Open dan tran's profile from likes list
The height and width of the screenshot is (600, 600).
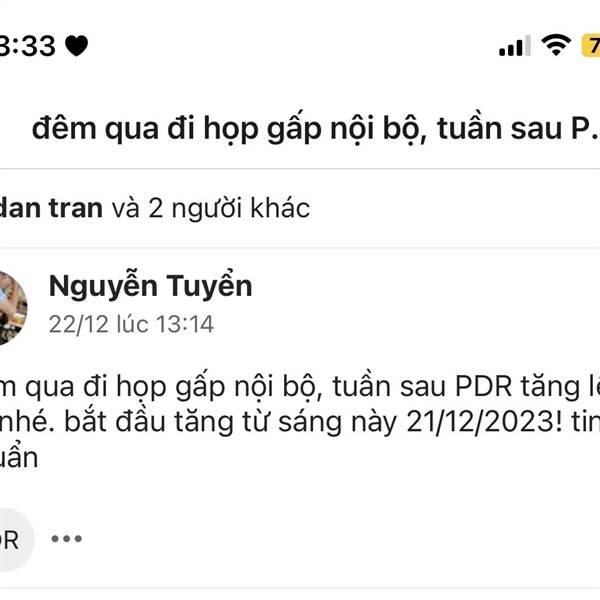(x=51, y=208)
